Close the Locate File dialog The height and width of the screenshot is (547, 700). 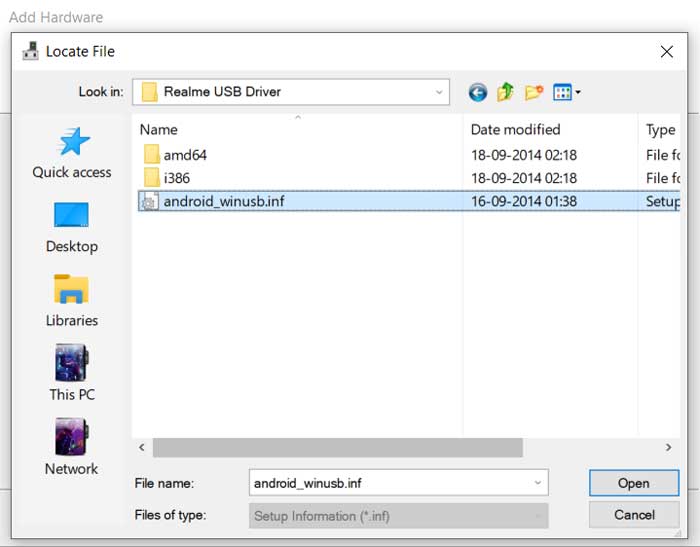coord(667,52)
